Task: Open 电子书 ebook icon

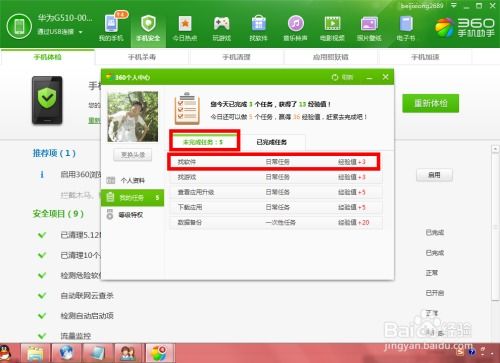Action: pyautogui.click(x=406, y=28)
